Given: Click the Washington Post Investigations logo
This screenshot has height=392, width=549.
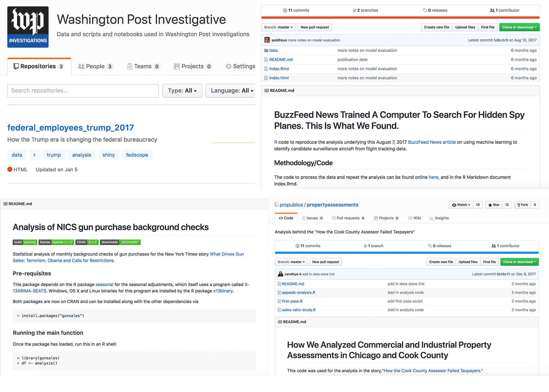Looking at the screenshot, I should pos(28,27).
